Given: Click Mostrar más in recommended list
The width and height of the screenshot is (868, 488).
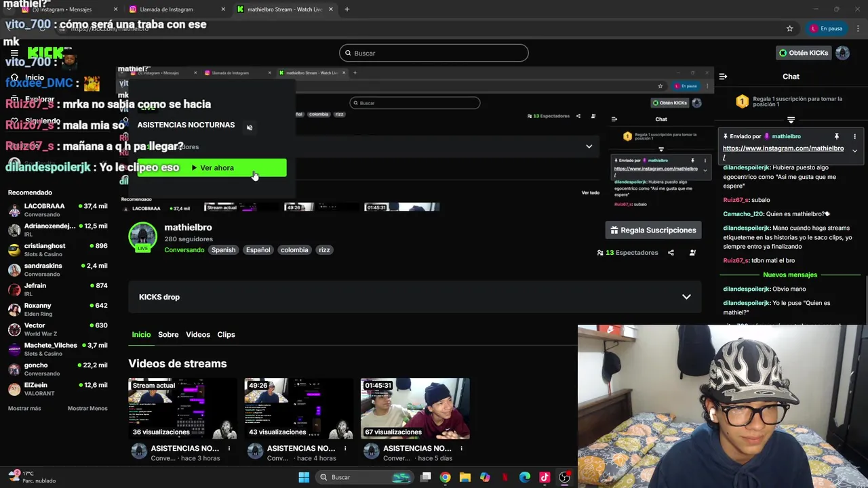Looking at the screenshot, I should (24, 409).
